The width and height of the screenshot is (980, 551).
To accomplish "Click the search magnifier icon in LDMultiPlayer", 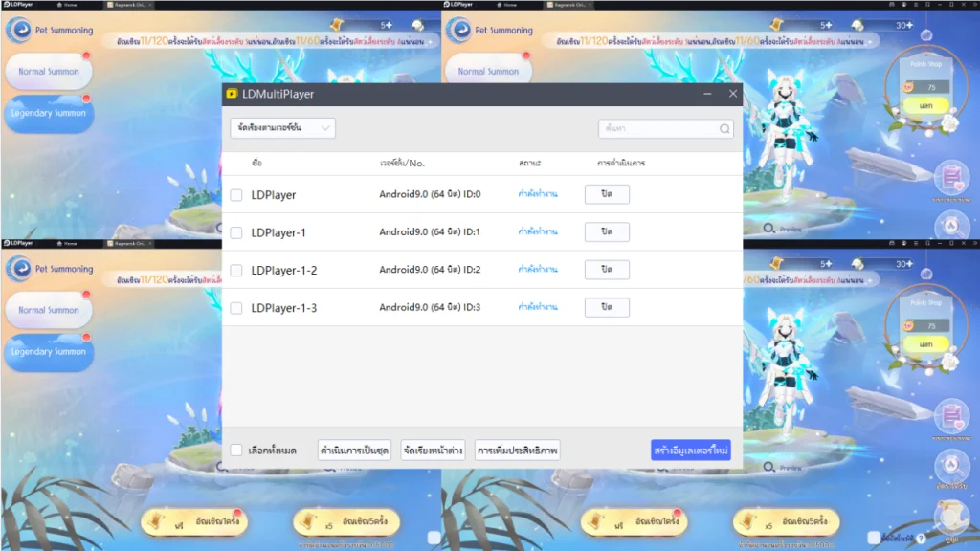I will click(x=724, y=129).
